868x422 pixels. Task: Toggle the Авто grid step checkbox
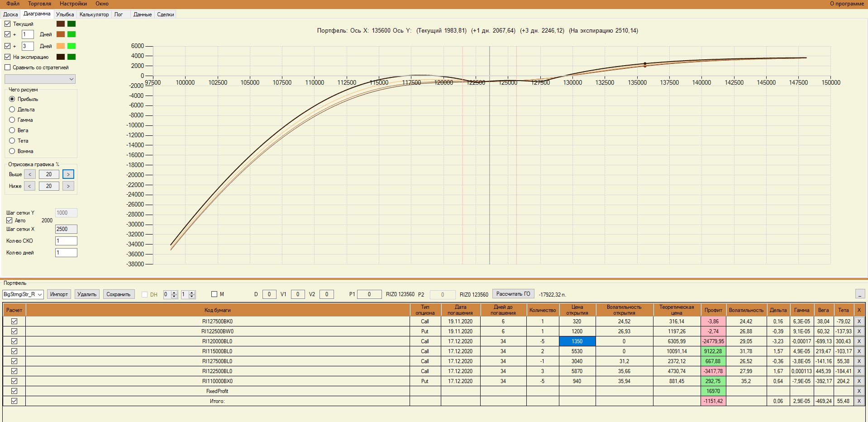[x=9, y=221]
